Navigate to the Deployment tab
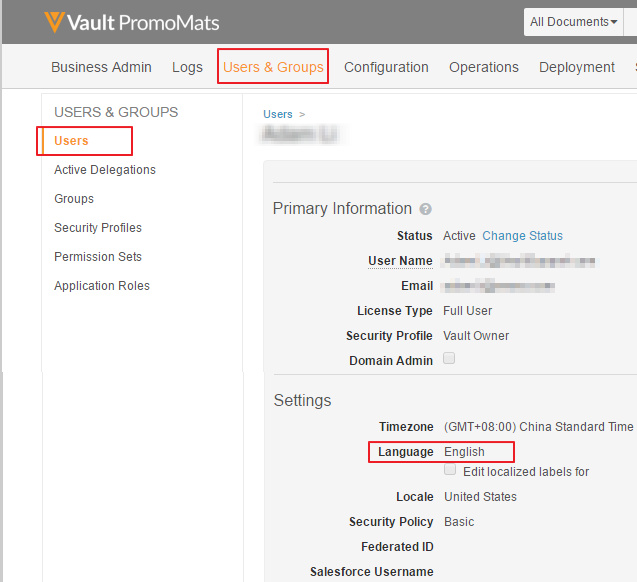 click(x=576, y=67)
